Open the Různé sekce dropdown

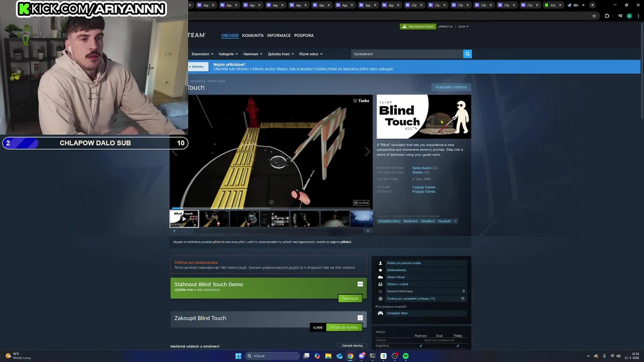click(x=311, y=54)
